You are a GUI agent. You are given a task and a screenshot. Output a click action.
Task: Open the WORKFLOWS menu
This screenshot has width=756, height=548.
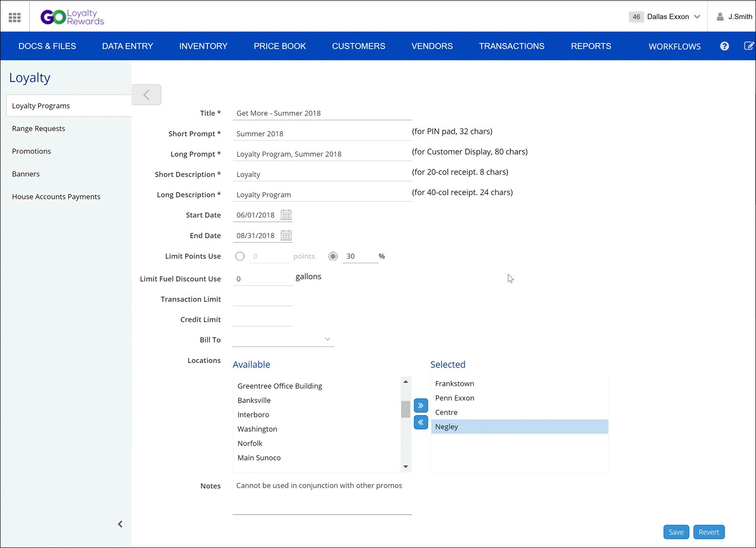[675, 46]
